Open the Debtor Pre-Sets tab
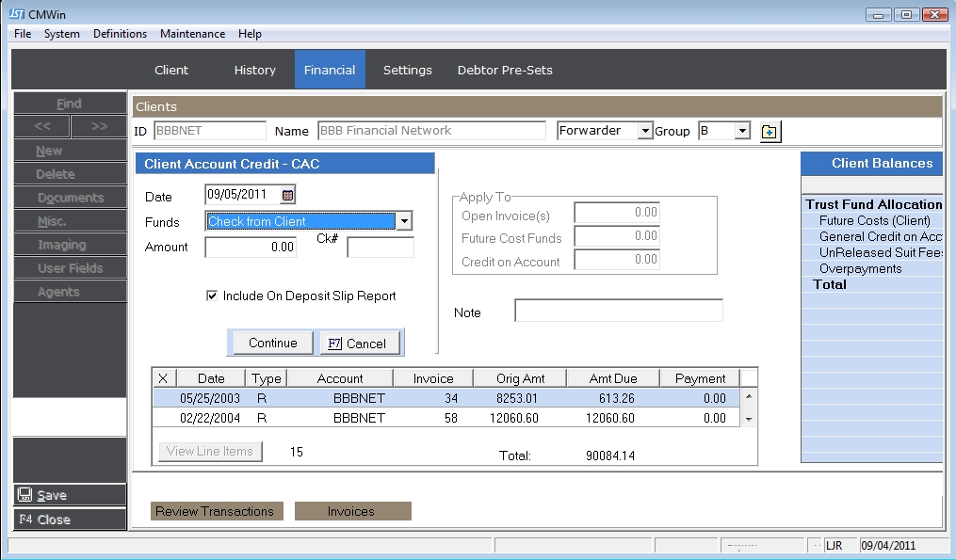956x560 pixels. point(505,70)
